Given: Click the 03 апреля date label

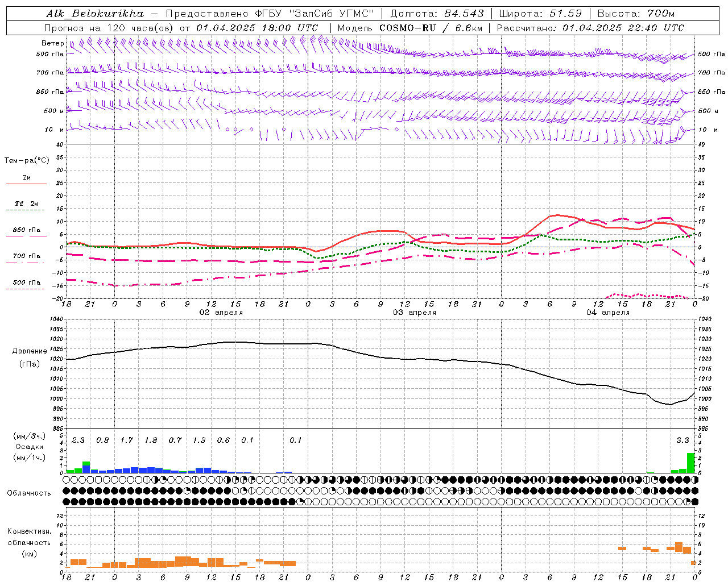Looking at the screenshot, I should pyautogui.click(x=415, y=313).
